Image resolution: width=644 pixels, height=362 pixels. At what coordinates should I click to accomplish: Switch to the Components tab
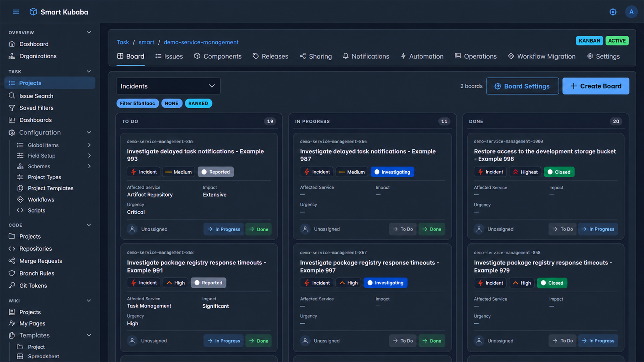(218, 56)
